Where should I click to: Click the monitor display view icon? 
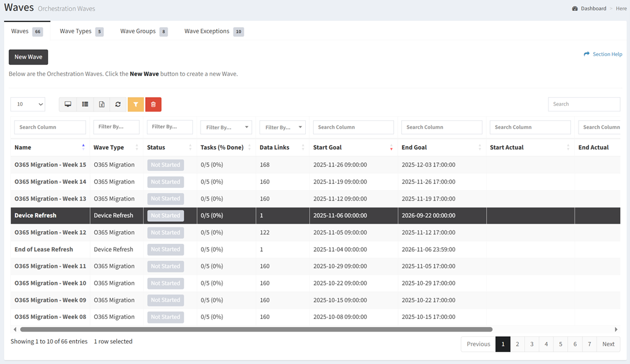(68, 104)
